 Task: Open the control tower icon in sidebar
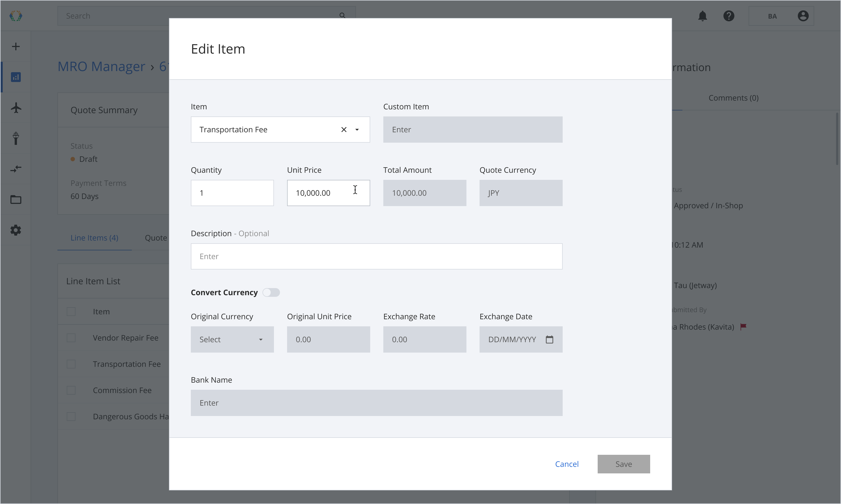point(16,138)
